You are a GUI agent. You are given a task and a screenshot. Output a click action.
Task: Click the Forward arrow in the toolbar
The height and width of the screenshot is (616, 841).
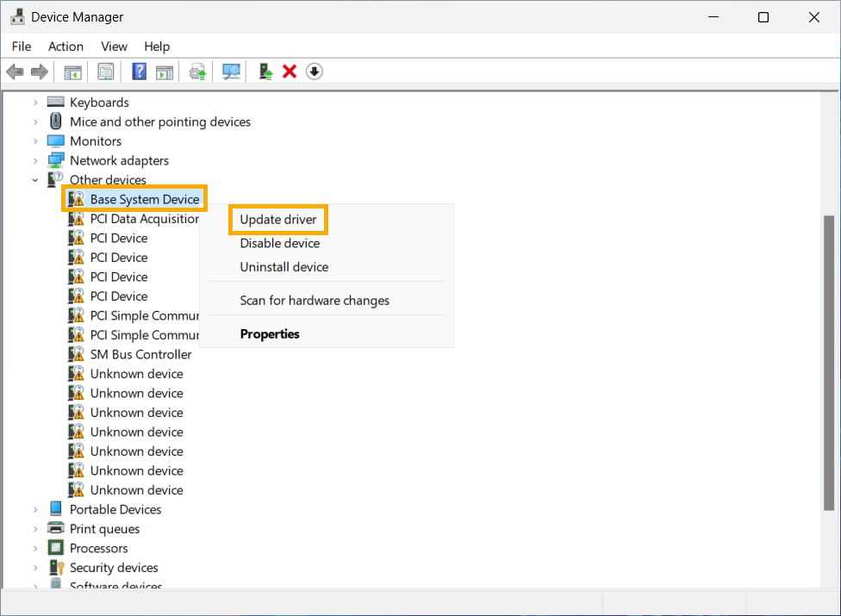(40, 72)
